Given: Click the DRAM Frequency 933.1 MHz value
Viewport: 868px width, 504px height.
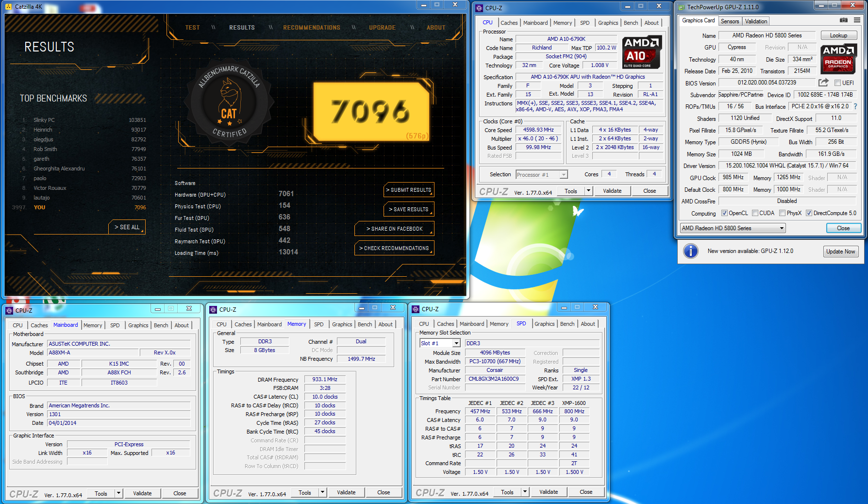Looking at the screenshot, I should (325, 379).
